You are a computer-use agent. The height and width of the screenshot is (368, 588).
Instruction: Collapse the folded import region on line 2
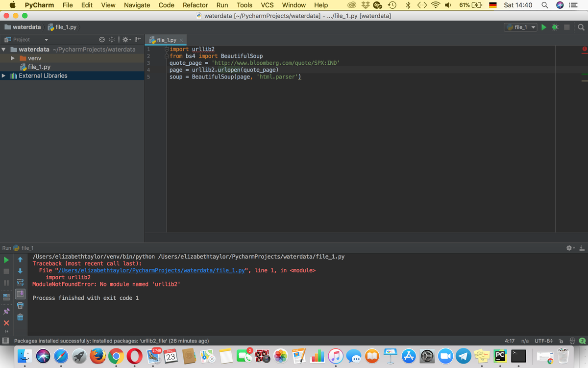[x=167, y=55]
